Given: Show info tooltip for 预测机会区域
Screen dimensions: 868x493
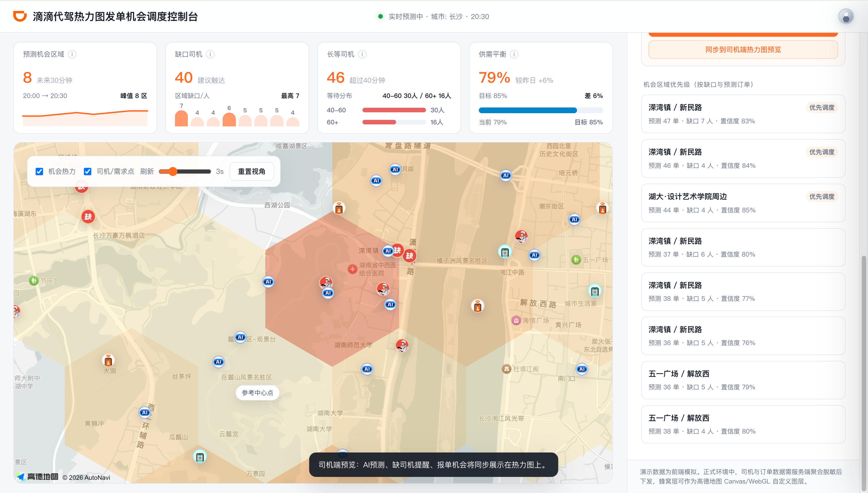Looking at the screenshot, I should [x=72, y=54].
